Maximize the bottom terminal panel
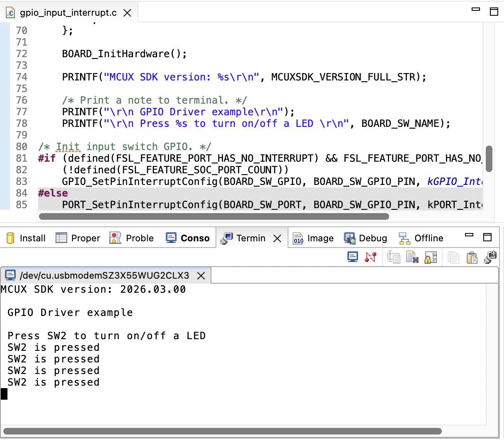 487,237
